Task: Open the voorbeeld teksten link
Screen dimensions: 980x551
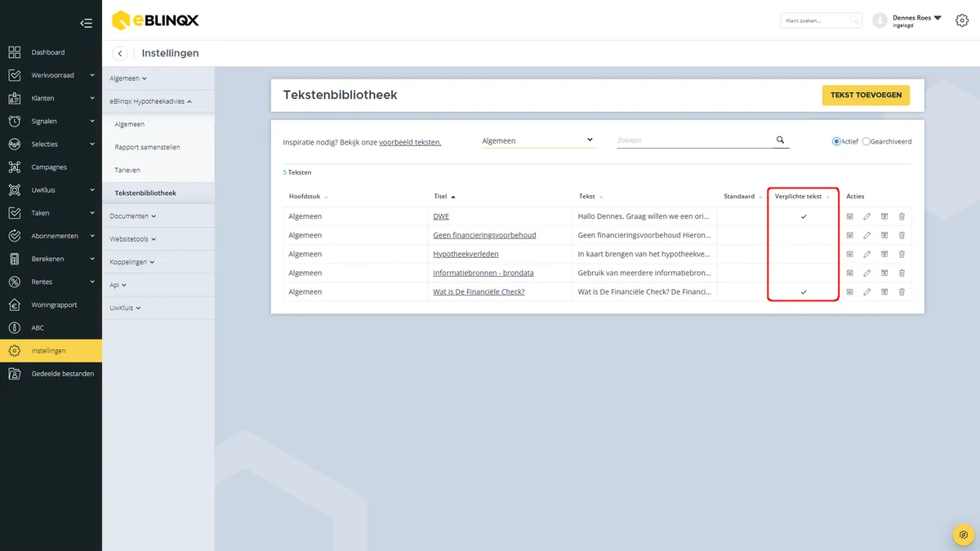Action: click(x=410, y=142)
